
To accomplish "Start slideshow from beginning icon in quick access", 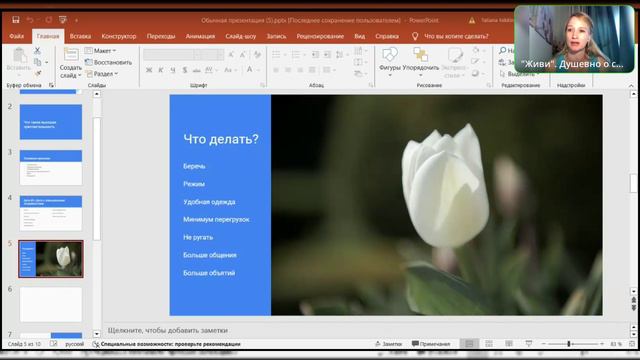I will (62, 20).
